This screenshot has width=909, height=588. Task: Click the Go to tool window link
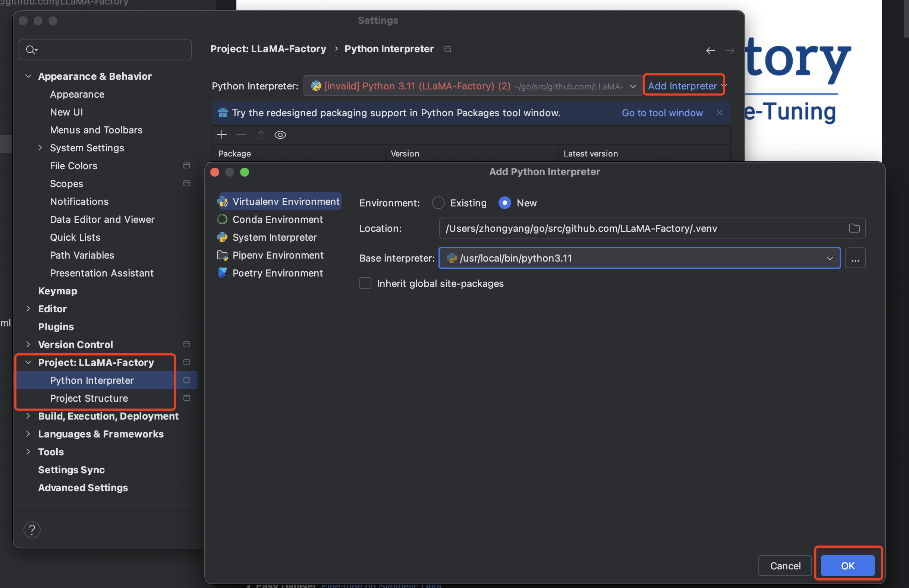click(662, 113)
